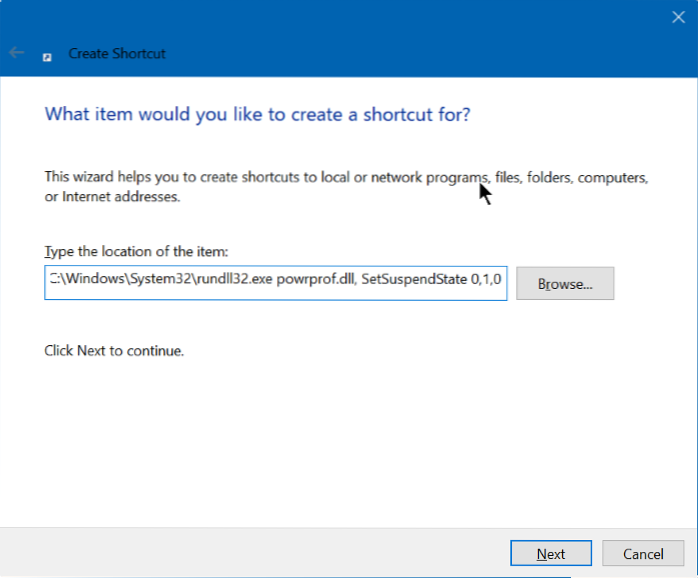Click the shortcut wizard icon beside the title

(47, 55)
